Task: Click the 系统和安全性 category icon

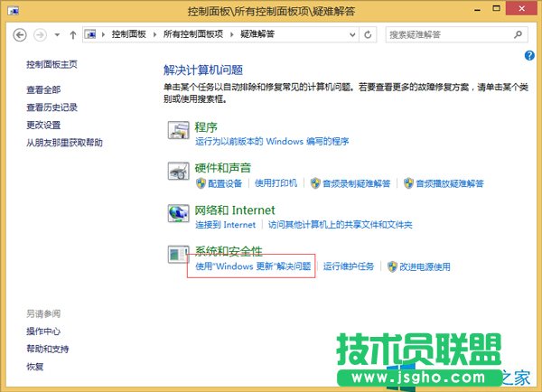Action: (178, 255)
